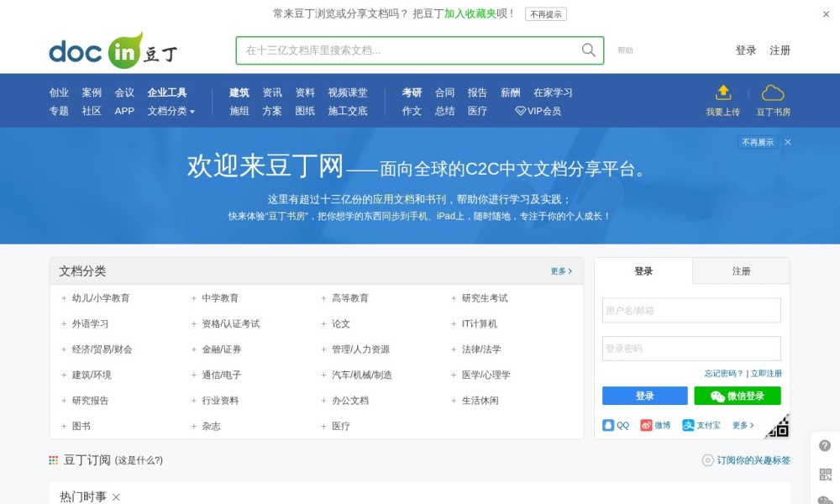
Task: Click 更多 login options link
Action: tap(743, 425)
